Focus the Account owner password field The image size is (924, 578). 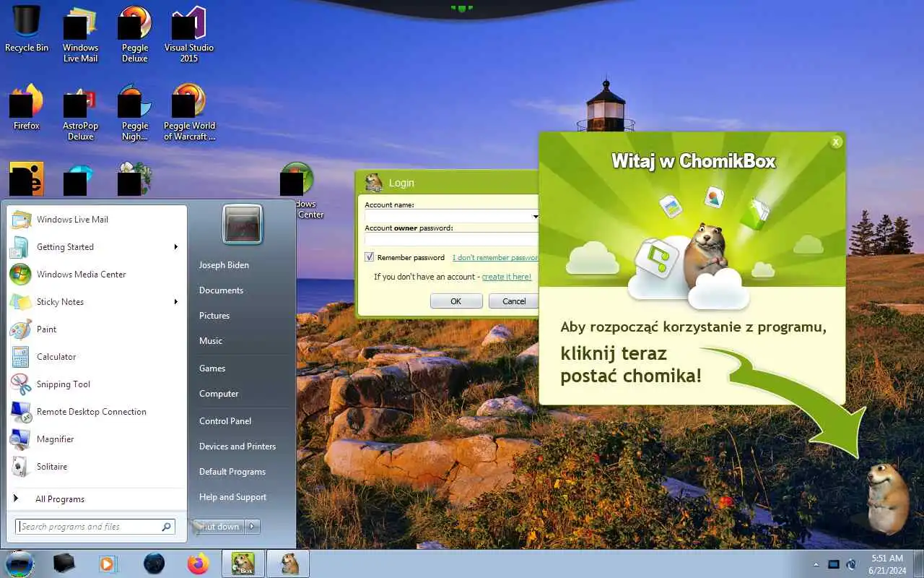tap(452, 239)
